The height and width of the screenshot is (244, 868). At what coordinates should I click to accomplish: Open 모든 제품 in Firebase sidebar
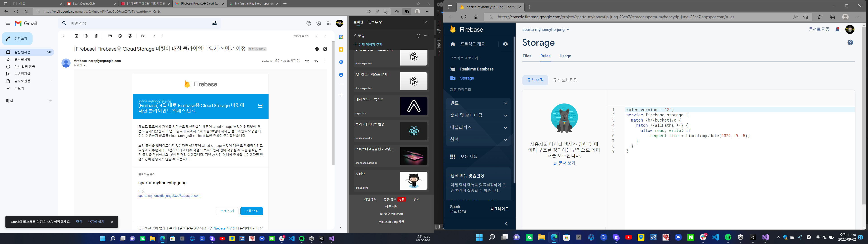[469, 157]
